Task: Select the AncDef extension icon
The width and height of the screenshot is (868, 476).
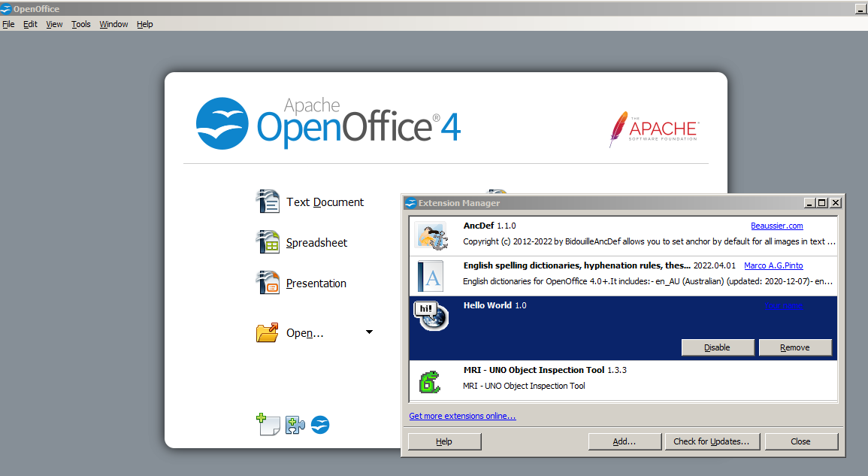Action: pos(431,235)
